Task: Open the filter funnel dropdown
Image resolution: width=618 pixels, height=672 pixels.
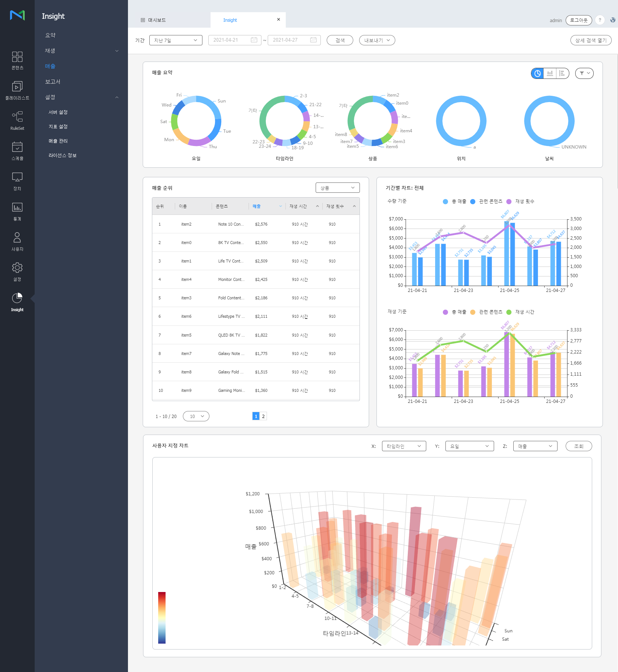Action: [584, 73]
